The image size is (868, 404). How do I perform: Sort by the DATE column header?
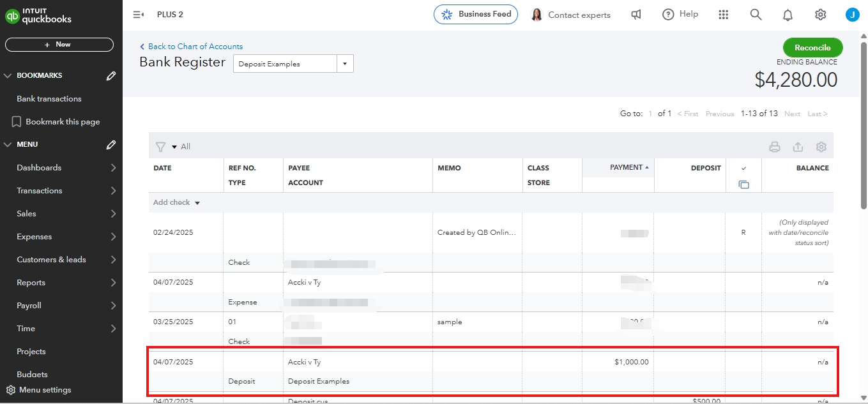162,168
